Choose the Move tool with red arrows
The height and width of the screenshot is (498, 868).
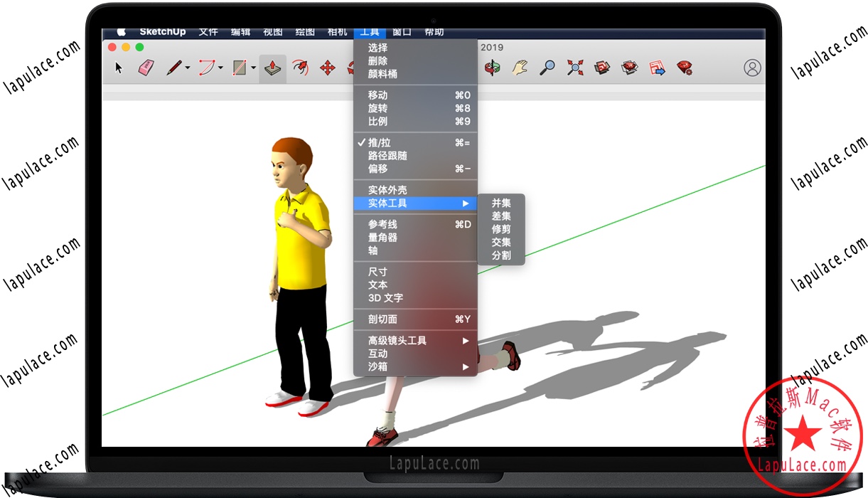click(x=328, y=68)
